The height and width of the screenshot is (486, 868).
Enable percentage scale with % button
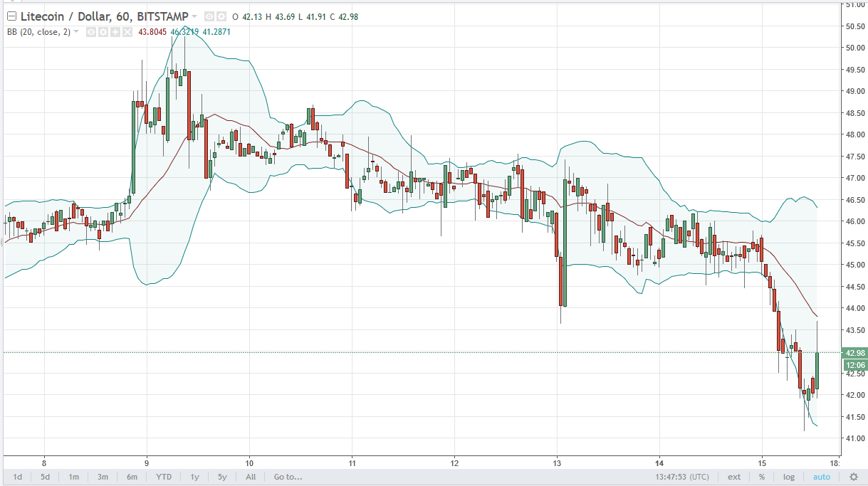point(761,477)
